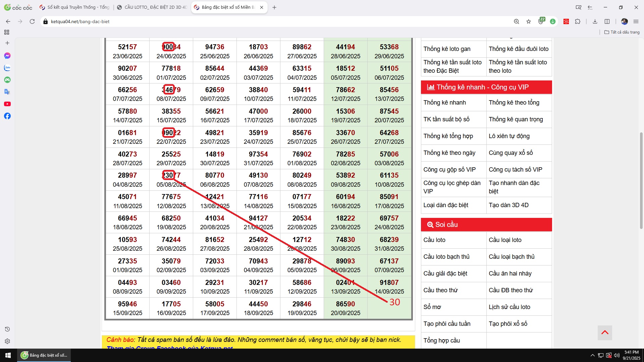
Task: Bookmark this page with the star icon
Action: (529, 21)
